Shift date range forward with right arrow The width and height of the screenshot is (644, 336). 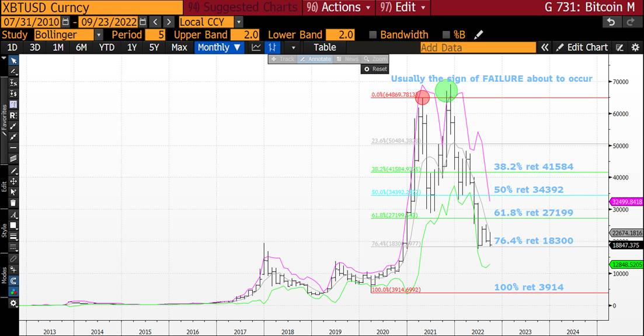tap(169, 22)
